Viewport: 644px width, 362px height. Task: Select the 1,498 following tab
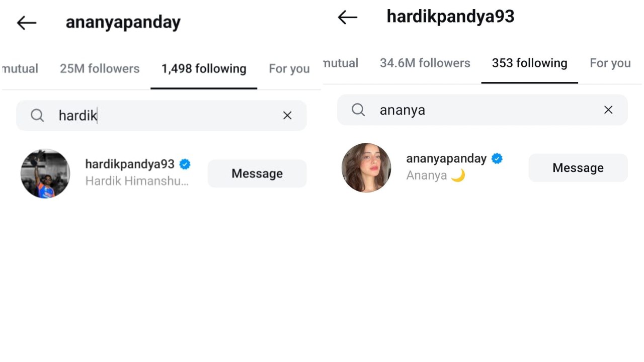click(204, 68)
